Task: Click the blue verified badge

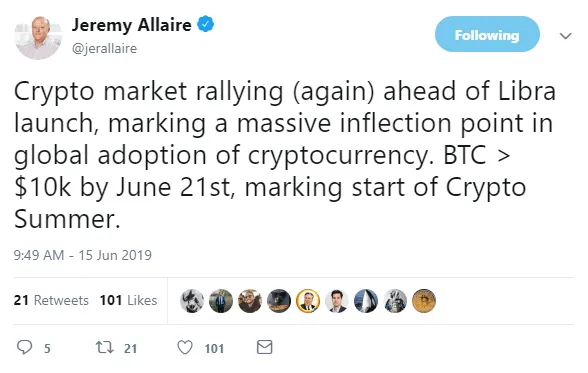Action: [x=206, y=24]
